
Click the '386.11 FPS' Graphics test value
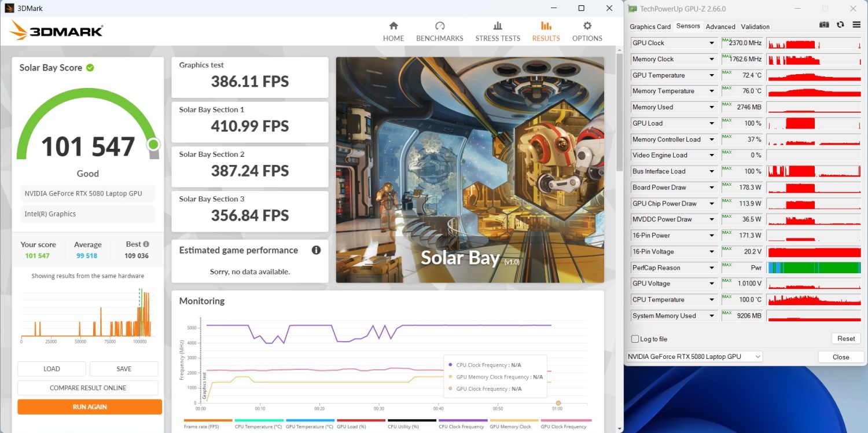click(x=250, y=82)
